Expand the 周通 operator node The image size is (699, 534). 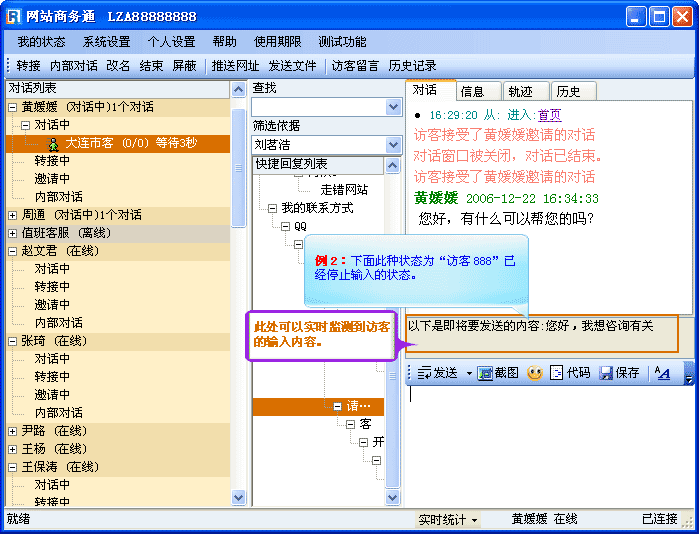click(12, 215)
